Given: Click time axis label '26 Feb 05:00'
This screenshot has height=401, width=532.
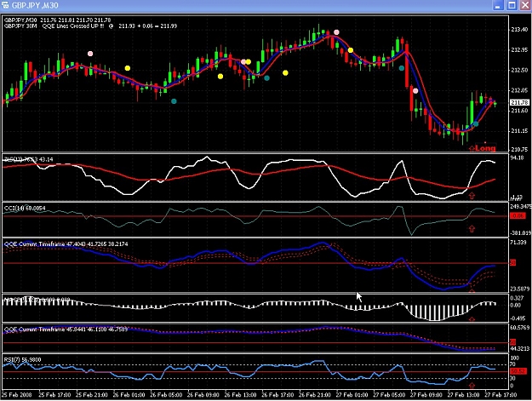Looking at the screenshot, I should point(166,395).
